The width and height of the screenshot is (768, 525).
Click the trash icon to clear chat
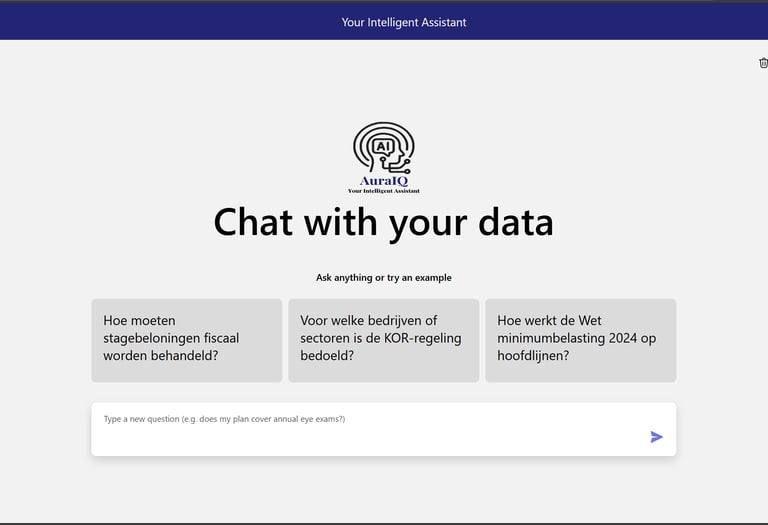coord(764,63)
